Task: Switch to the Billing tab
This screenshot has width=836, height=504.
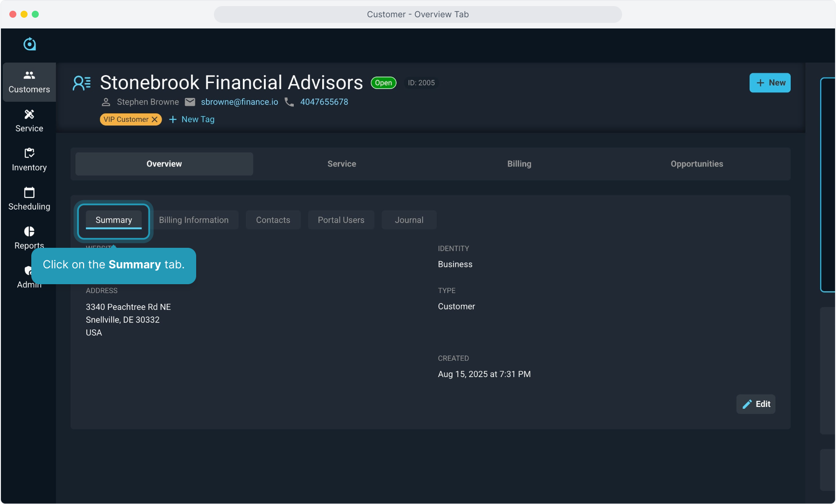Action: click(x=519, y=164)
